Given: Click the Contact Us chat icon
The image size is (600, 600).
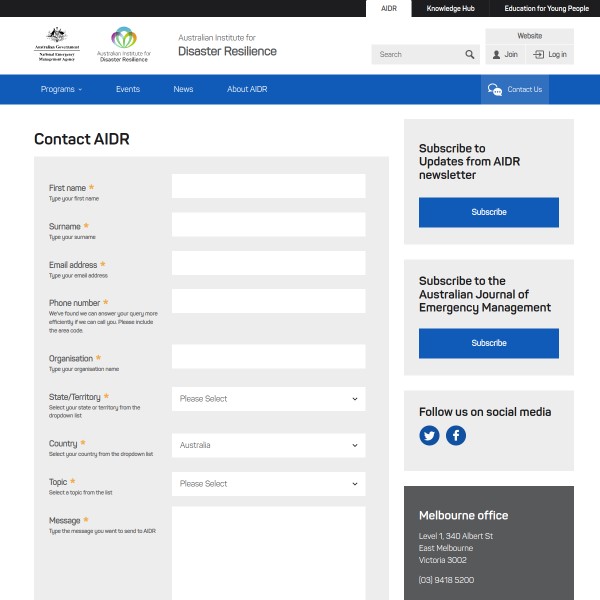Looking at the screenshot, I should (x=495, y=89).
